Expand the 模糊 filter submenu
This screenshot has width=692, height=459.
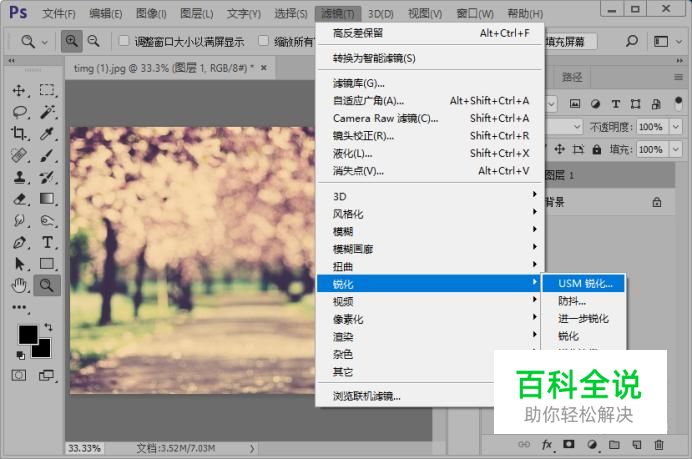pos(430,231)
